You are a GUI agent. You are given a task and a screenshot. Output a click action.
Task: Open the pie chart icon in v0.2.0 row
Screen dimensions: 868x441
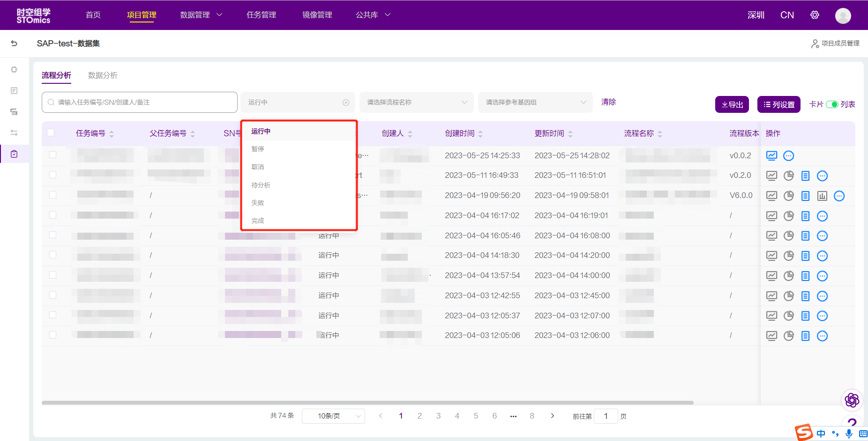(x=789, y=176)
